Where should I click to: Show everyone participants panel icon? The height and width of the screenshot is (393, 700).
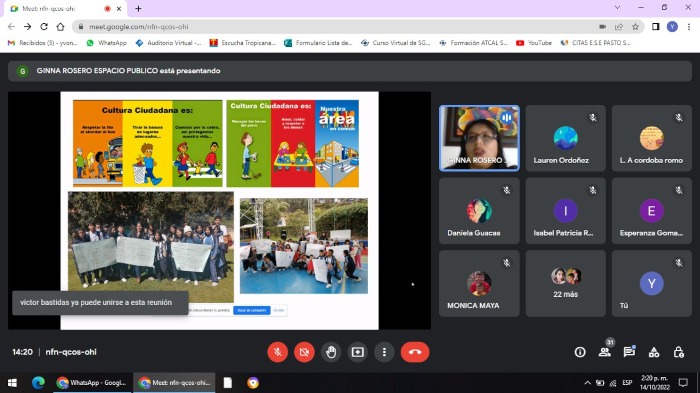tap(605, 352)
